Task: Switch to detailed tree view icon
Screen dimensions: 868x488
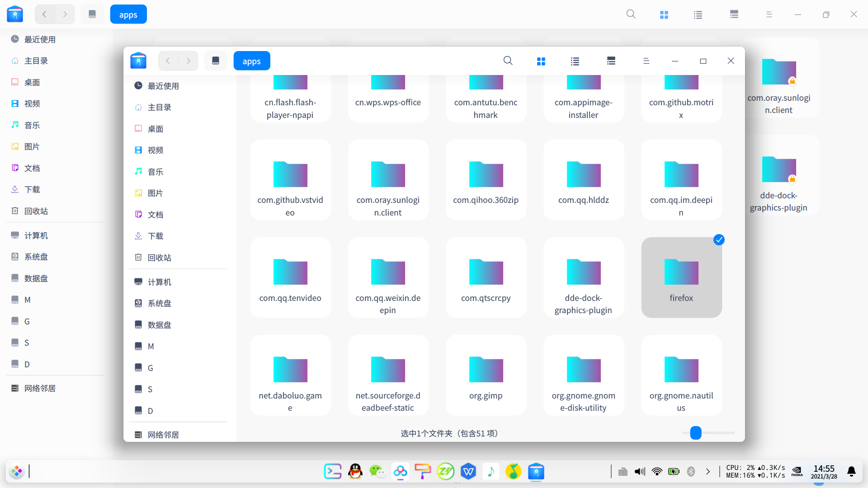Action: pyautogui.click(x=611, y=61)
